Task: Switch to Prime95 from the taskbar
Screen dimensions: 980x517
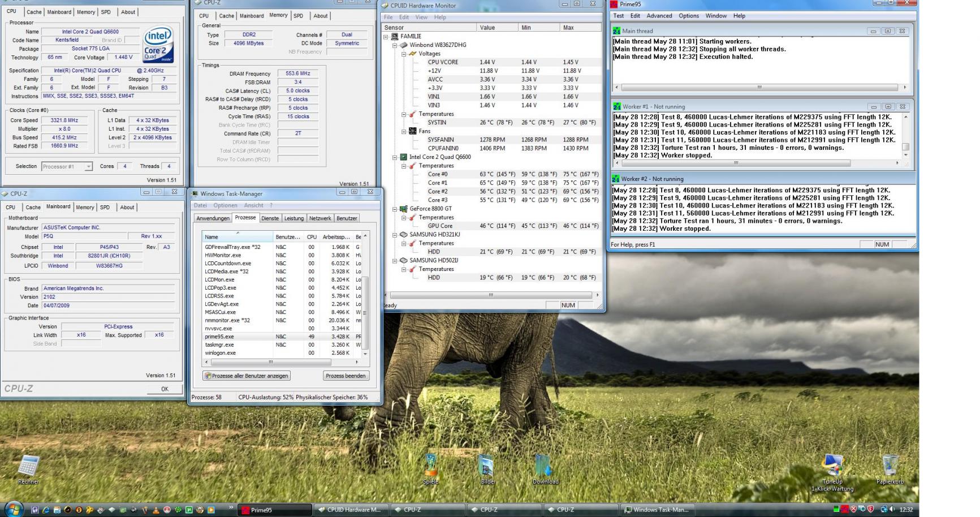Action: 275,510
